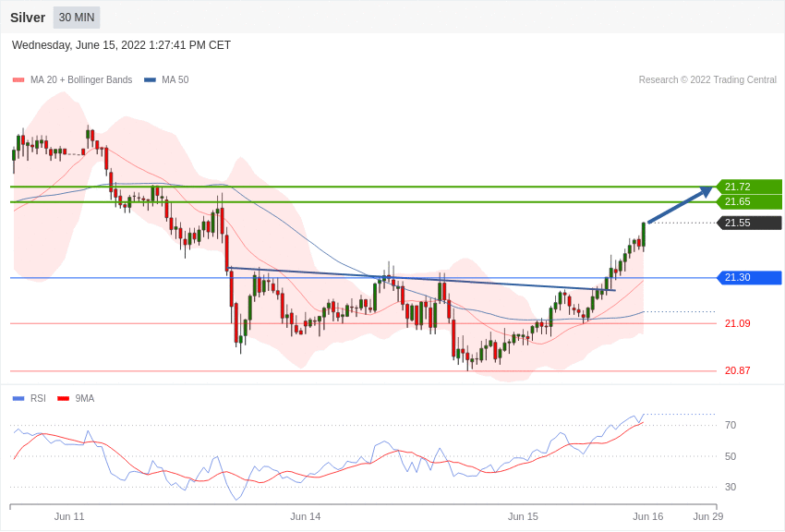Click the Jun 16 date axis label
The image size is (785, 532).
tap(647, 516)
